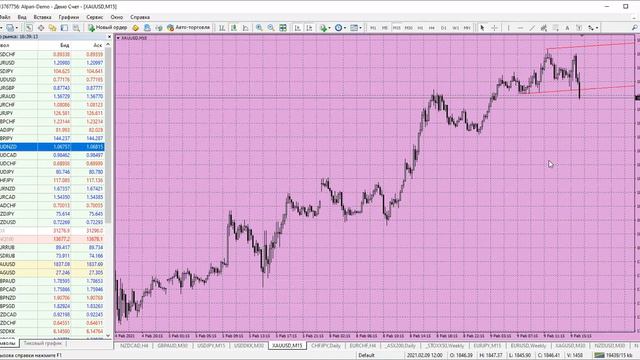Viewport: 640px width, 360px height.
Task: Select the vertical line drawing tool
Action: pos(509,28)
